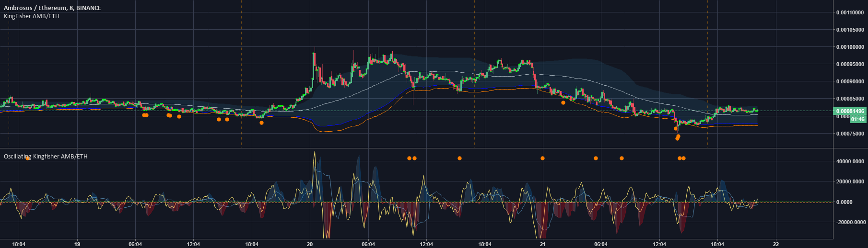868x248 pixels.
Task: Click the green current price label 0.00081496
Action: [850, 111]
